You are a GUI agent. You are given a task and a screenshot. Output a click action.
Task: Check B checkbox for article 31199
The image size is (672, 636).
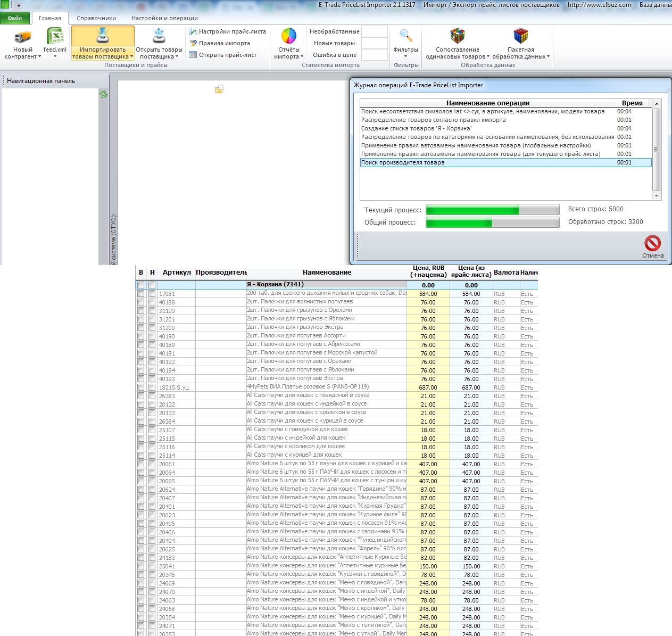point(140,311)
